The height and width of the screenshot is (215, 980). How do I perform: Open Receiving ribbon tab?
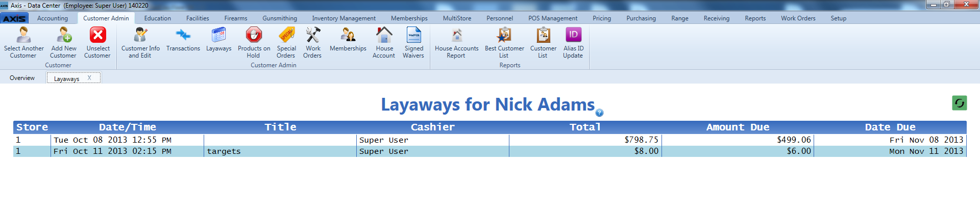pyautogui.click(x=717, y=18)
